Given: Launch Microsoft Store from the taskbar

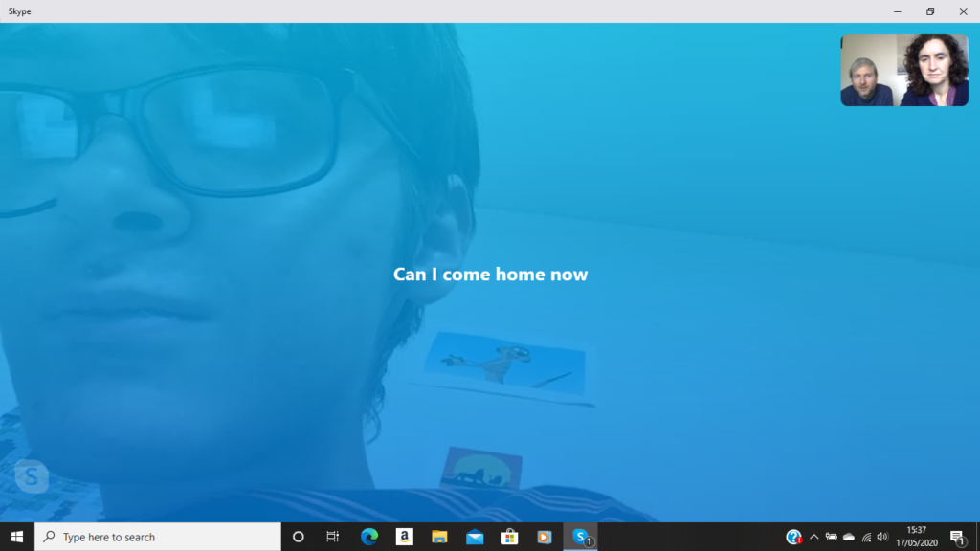Looking at the screenshot, I should click(x=509, y=537).
